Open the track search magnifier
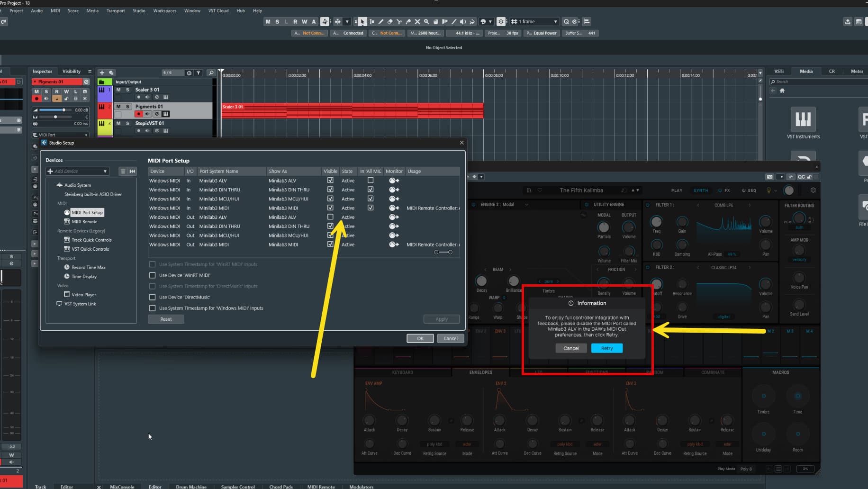This screenshot has width=868, height=489. (211, 72)
